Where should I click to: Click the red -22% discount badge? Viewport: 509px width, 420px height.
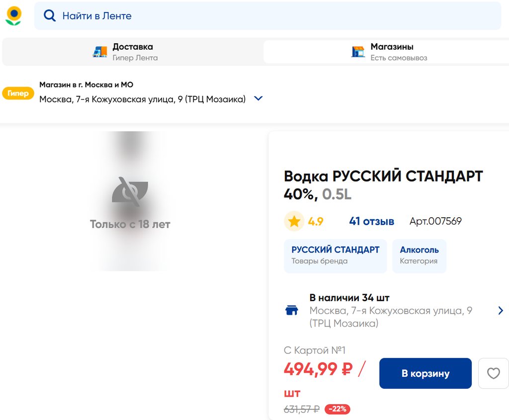click(338, 409)
